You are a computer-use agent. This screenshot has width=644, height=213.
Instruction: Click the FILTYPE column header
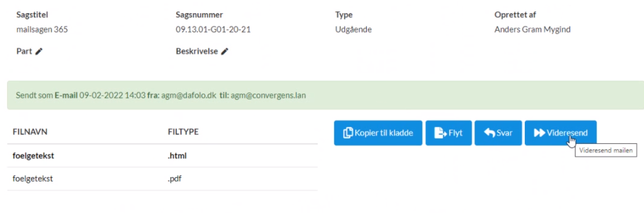(183, 132)
